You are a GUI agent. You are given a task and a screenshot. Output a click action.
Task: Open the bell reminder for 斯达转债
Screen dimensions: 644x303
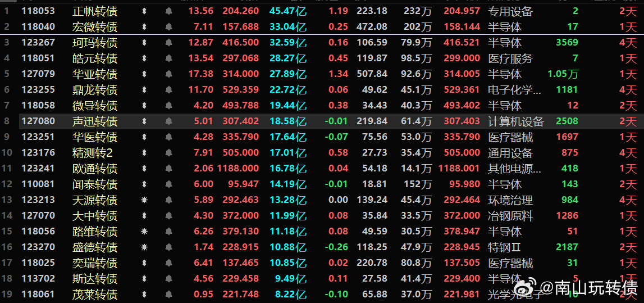tap(168, 279)
